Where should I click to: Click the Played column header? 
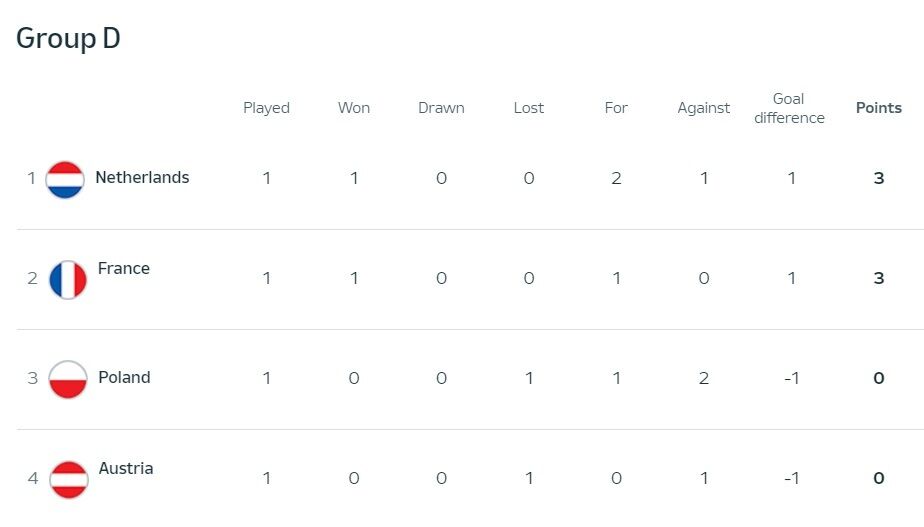pyautogui.click(x=266, y=108)
